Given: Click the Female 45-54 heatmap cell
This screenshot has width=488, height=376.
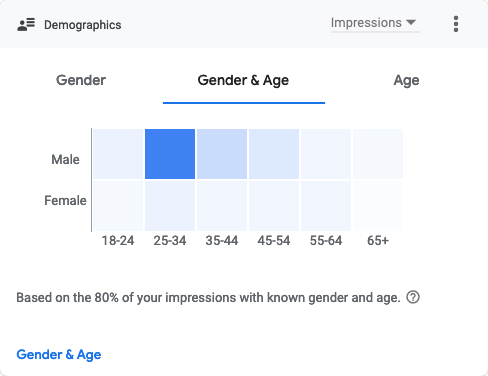Looking at the screenshot, I should [274, 206].
